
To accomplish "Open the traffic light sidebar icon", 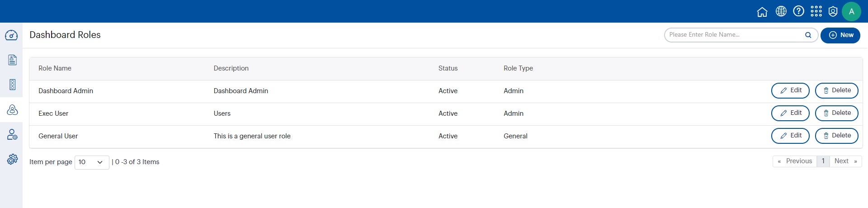I will point(12,85).
